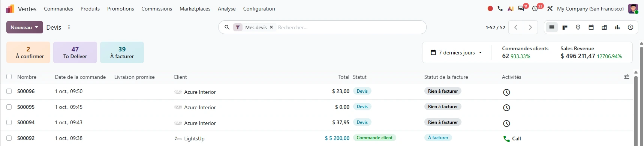Open the activities clock icon with badge 33

tap(535, 9)
